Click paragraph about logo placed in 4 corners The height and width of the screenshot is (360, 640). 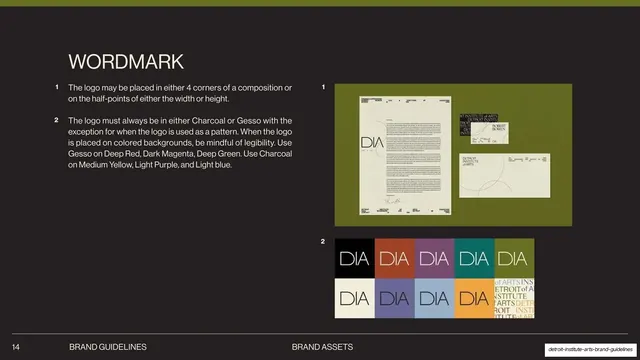(x=180, y=93)
